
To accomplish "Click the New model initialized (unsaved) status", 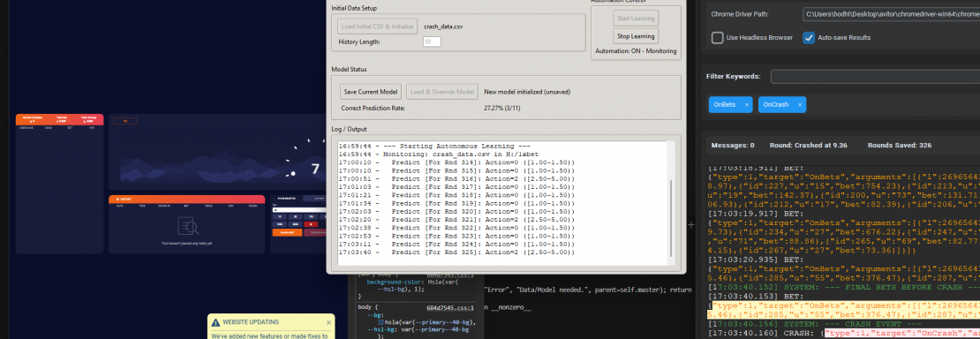I will tap(527, 92).
